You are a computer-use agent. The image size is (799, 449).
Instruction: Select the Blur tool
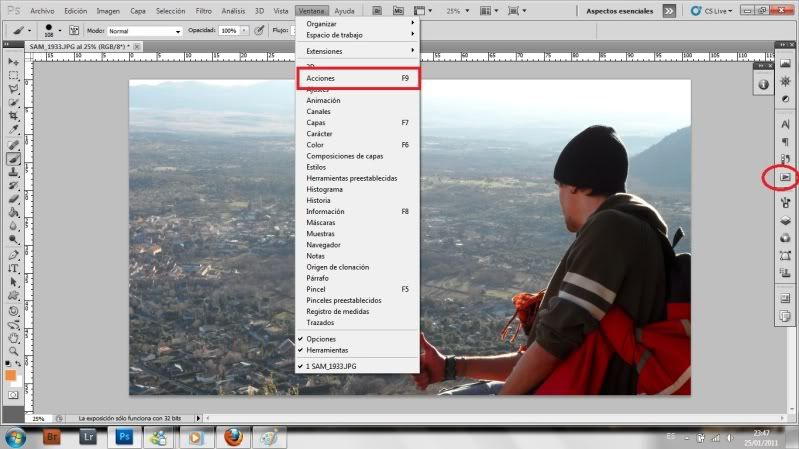13,226
